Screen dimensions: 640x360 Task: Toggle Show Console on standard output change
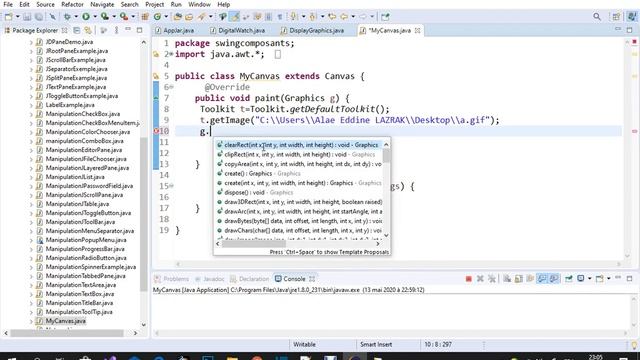(542, 279)
